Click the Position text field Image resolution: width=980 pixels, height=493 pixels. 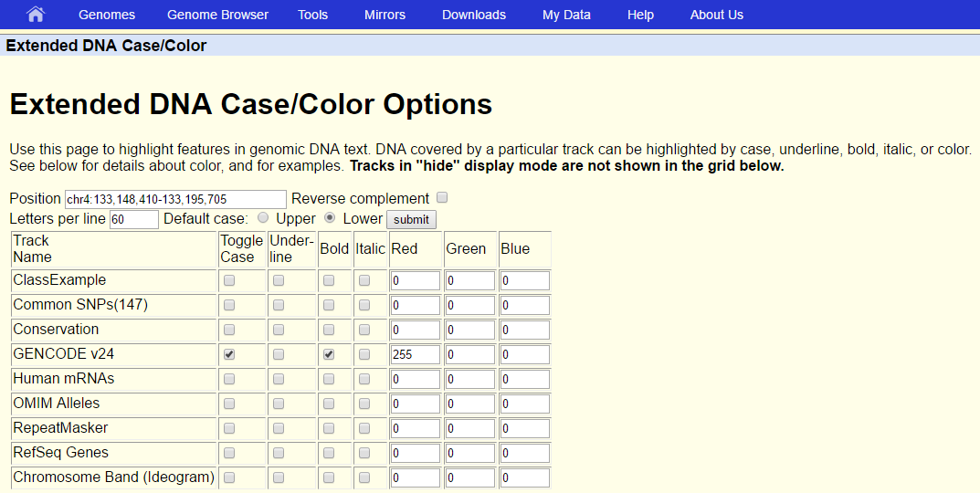(175, 199)
